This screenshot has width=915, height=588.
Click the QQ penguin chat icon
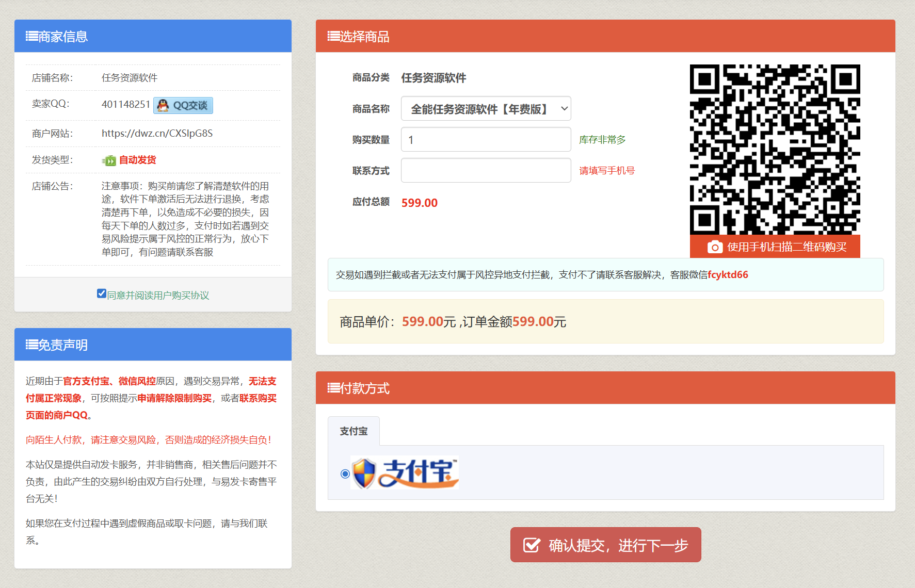(x=163, y=105)
